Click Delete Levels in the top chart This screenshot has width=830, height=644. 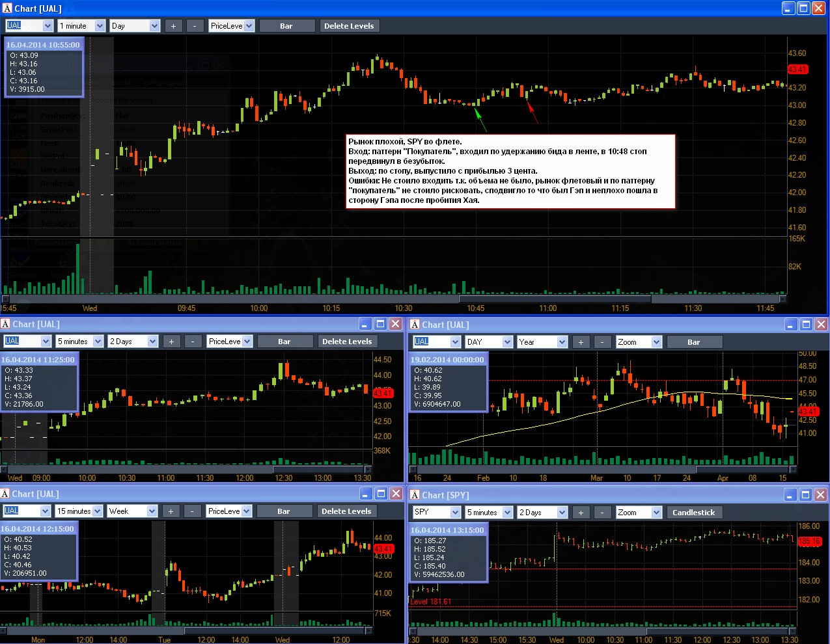[x=349, y=26]
